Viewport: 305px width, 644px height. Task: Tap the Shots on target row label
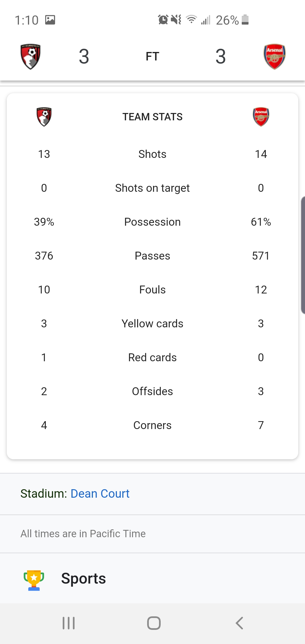click(152, 188)
